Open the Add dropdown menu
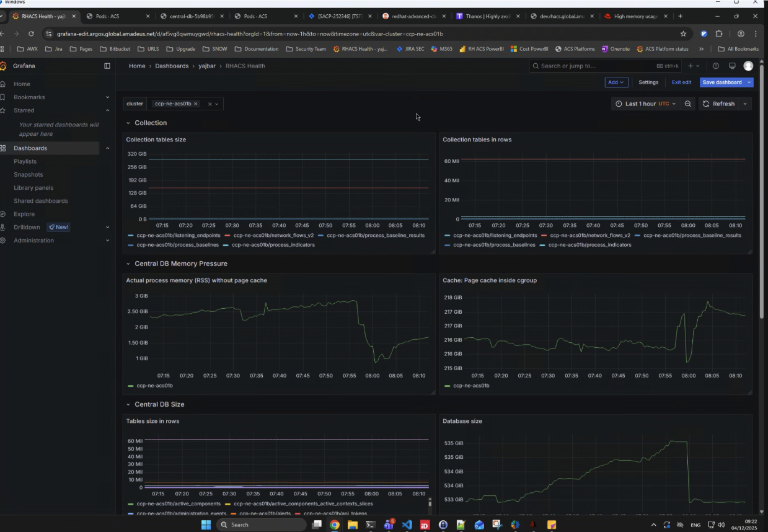 (616, 82)
